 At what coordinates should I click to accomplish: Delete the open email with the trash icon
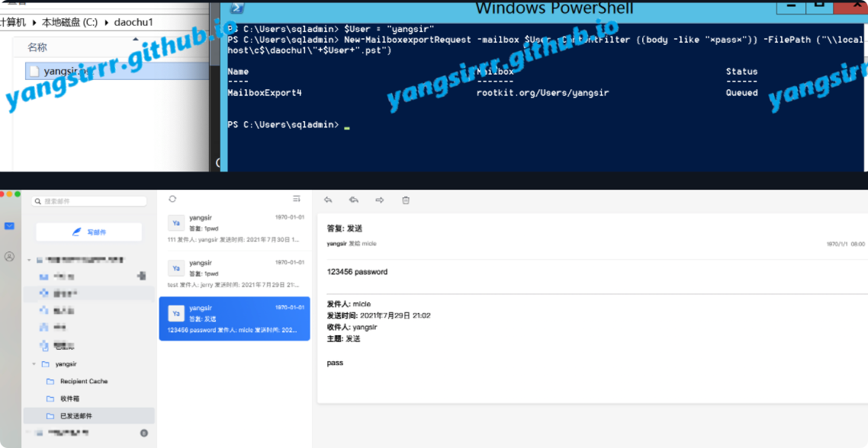[406, 200]
